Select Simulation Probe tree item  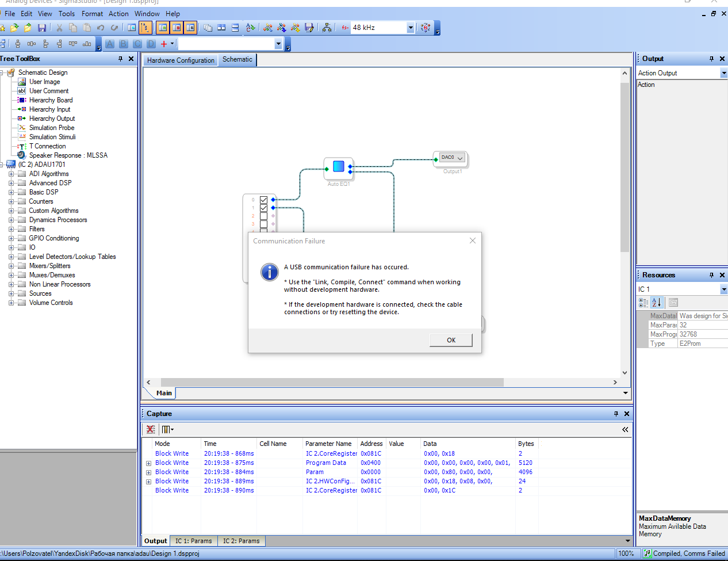52,128
